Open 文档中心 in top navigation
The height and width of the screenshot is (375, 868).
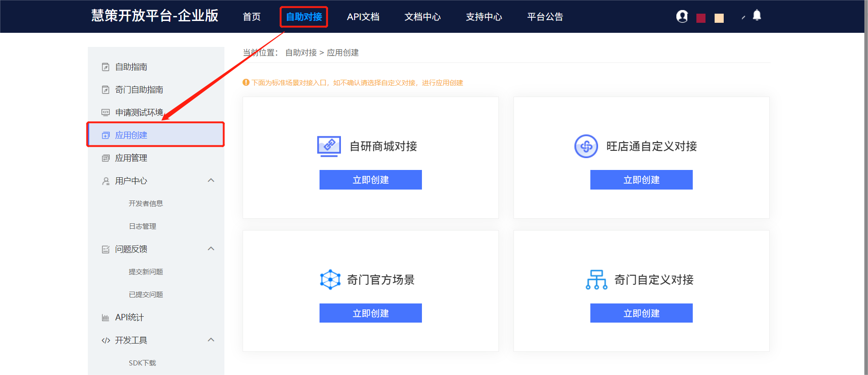coord(423,17)
